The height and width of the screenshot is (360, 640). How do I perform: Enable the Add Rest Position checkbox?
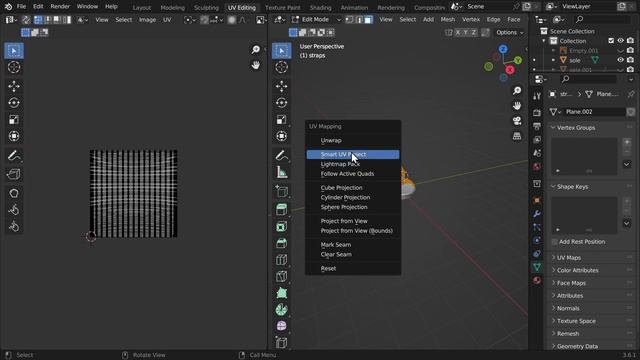(555, 242)
